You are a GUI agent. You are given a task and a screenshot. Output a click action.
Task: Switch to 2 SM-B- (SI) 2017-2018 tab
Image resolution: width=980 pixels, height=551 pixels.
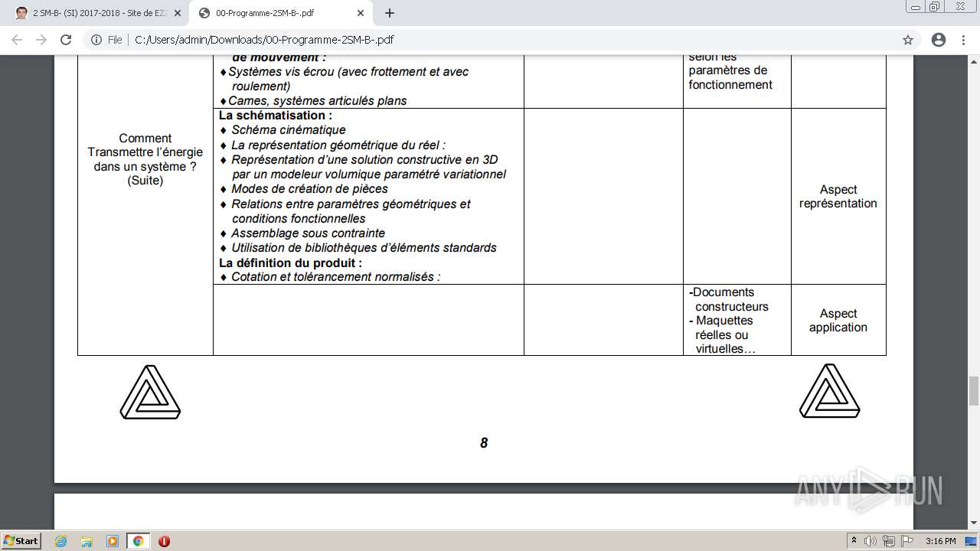[x=97, y=13]
